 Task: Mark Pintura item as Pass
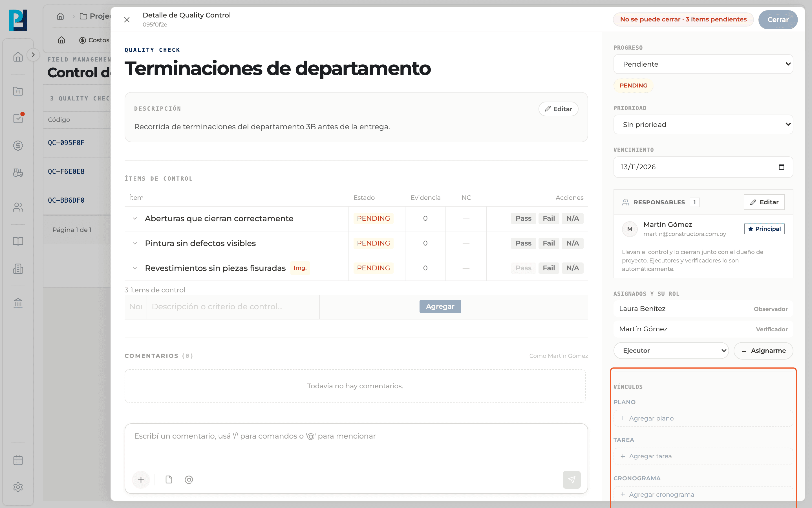tap(524, 243)
